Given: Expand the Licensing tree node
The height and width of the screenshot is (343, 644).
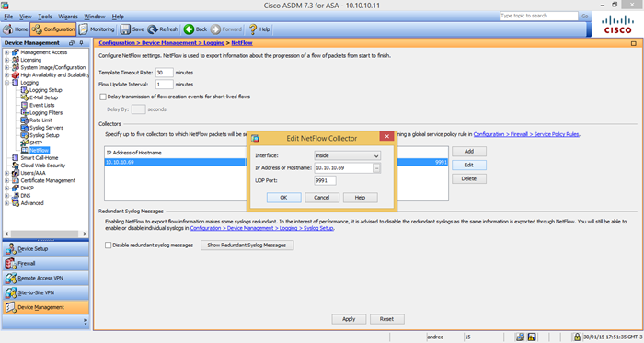Looking at the screenshot, I should 6,60.
